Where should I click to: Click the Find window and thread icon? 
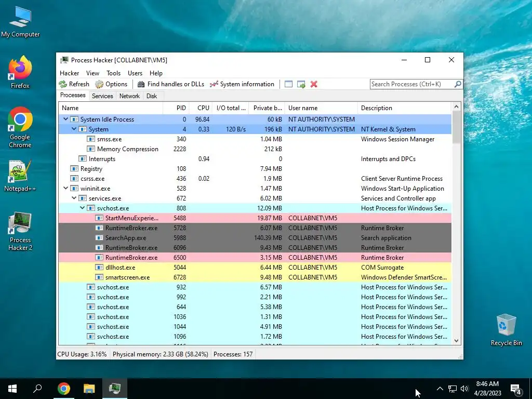301,84
